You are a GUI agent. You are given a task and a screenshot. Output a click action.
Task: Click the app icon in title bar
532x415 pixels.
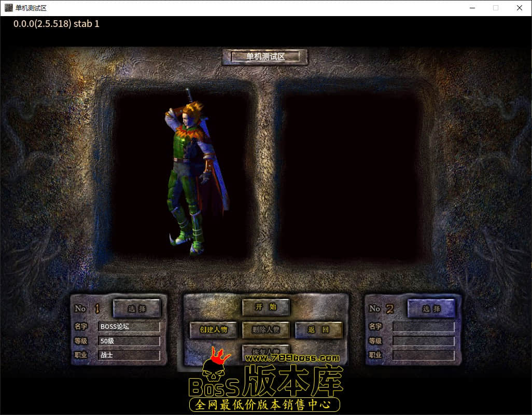click(x=8, y=8)
